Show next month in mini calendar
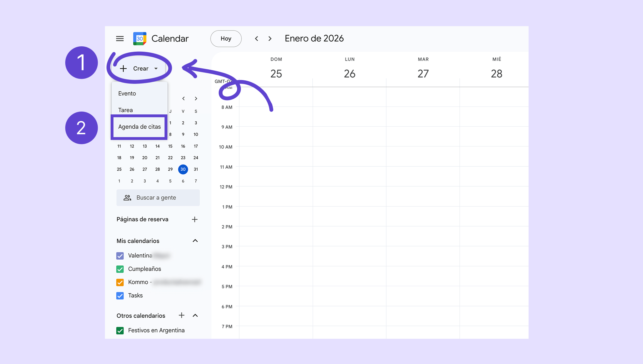Screen dimensions: 643x364 pyautogui.click(x=196, y=99)
